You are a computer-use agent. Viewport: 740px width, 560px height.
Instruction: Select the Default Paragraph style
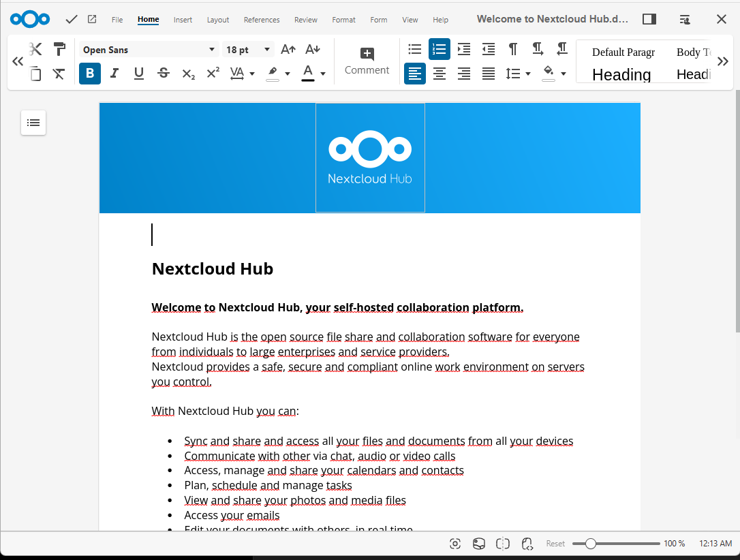click(623, 52)
